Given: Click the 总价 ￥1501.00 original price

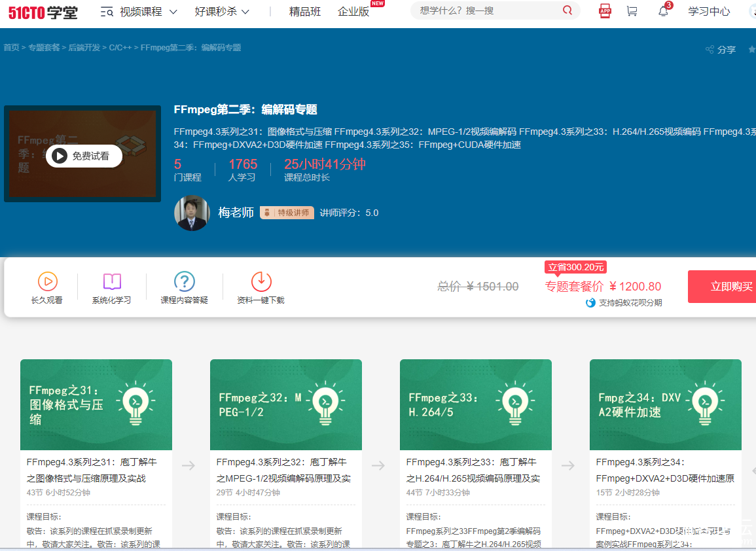Looking at the screenshot, I should (x=478, y=287).
